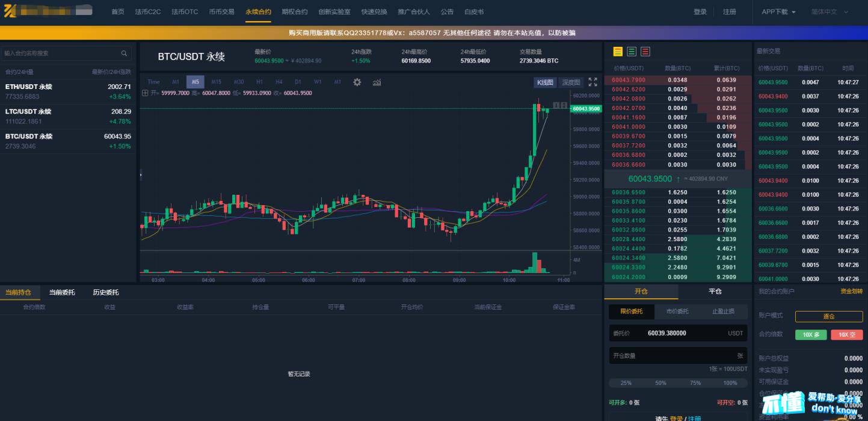Toggle fullscreen chart view icon
Screen dimensions: 868x421
coord(593,82)
